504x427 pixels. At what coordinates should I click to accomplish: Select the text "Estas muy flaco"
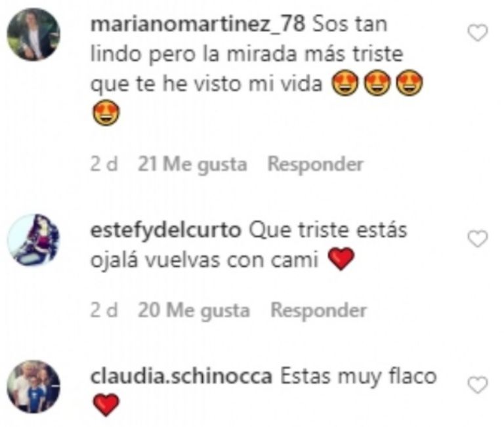click(358, 377)
